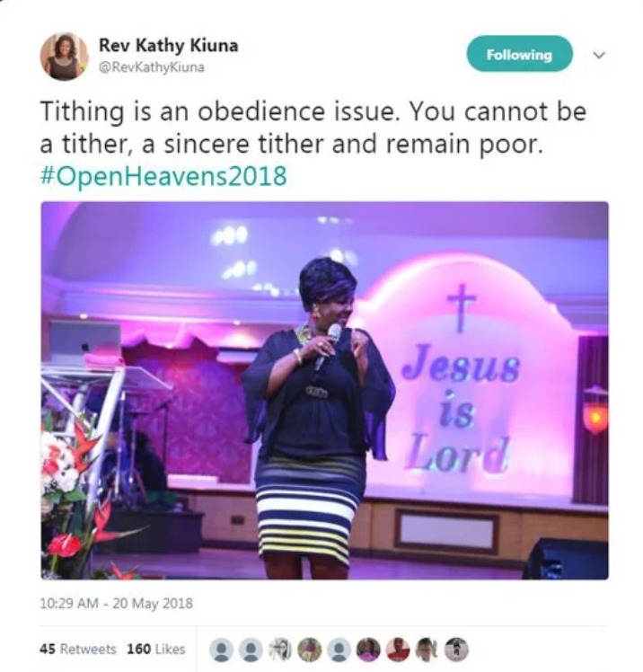Viewport: 643px width, 672px height.
Task: Toggle the Following button off
Action: click(519, 54)
